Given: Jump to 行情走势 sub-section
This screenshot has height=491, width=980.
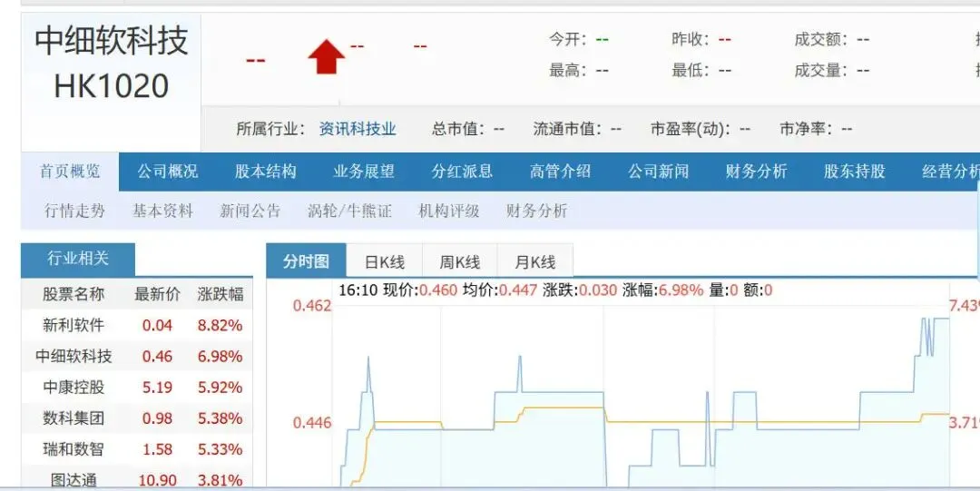Looking at the screenshot, I should [x=74, y=211].
